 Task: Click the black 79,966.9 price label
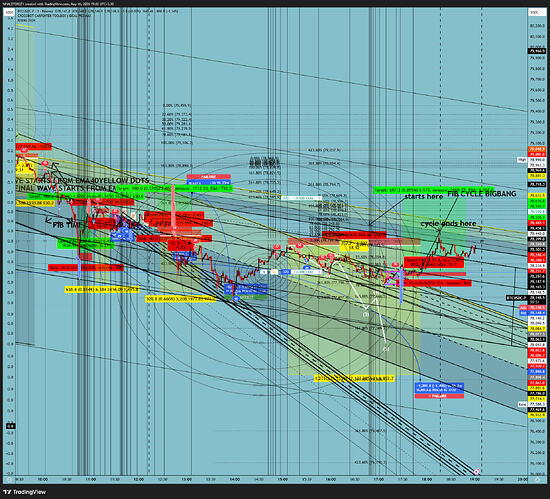[x=537, y=51]
